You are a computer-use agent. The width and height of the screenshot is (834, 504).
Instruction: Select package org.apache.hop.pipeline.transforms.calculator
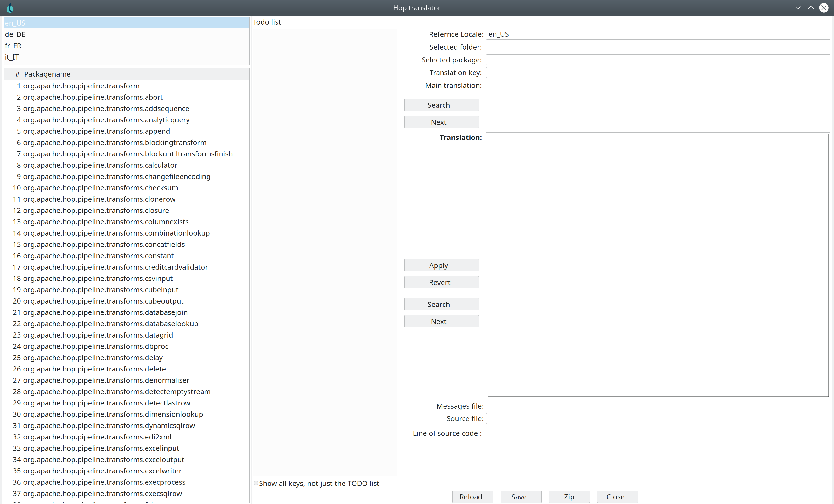click(x=100, y=165)
